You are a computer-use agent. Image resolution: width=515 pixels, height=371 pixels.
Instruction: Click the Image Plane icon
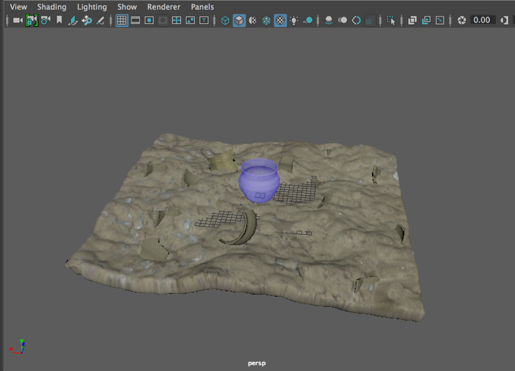click(73, 20)
